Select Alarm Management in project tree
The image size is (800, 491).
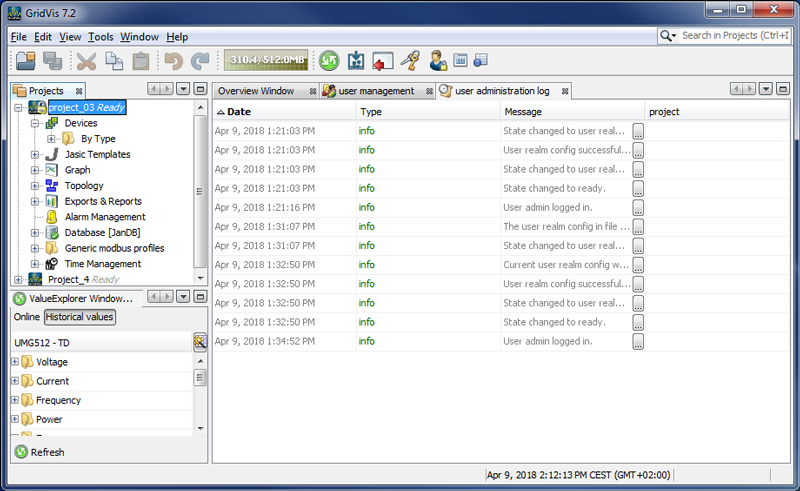(x=105, y=217)
